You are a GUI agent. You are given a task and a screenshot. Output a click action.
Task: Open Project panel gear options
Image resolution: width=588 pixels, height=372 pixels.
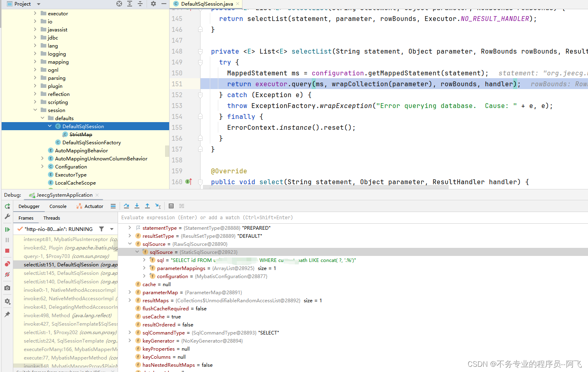153,4
